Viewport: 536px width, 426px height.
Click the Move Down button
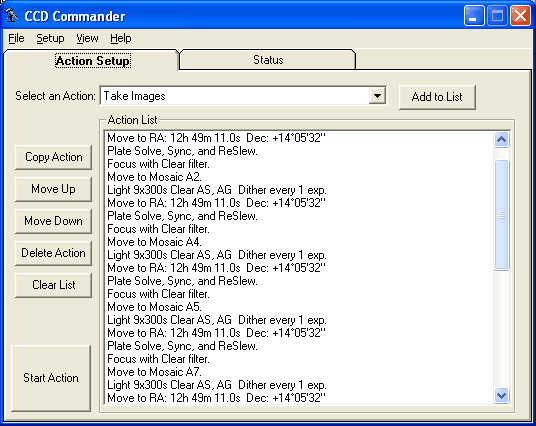[54, 221]
